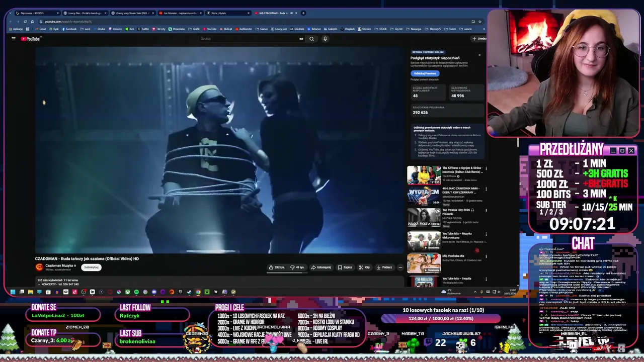Open the Facebook bookmark
The width and height of the screenshot is (644, 362).
[x=69, y=29]
